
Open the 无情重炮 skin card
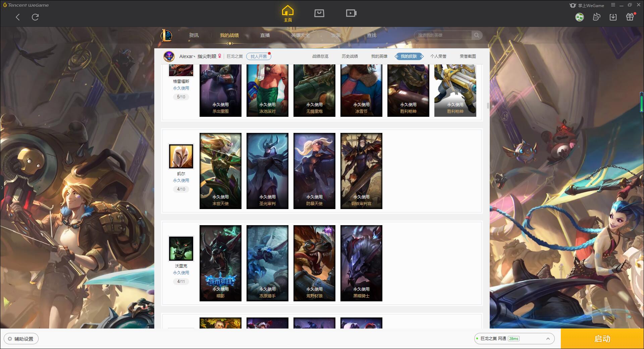click(x=314, y=91)
